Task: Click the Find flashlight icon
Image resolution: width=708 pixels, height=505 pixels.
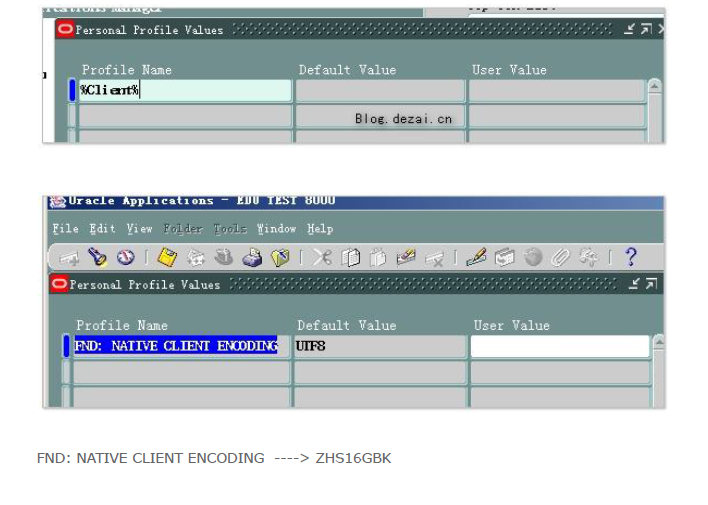Action: [x=97, y=257]
